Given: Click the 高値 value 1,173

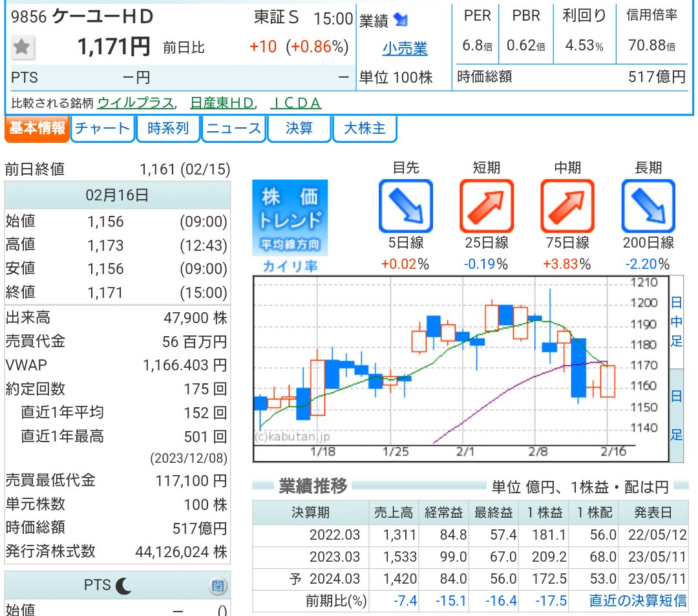Looking at the screenshot, I should (105, 246).
